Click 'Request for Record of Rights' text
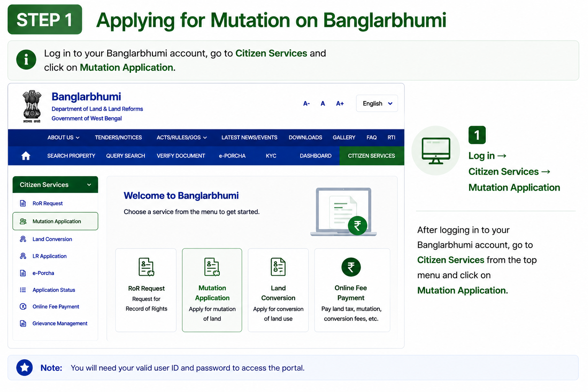Screen dimensions: 588x392 coord(146,304)
